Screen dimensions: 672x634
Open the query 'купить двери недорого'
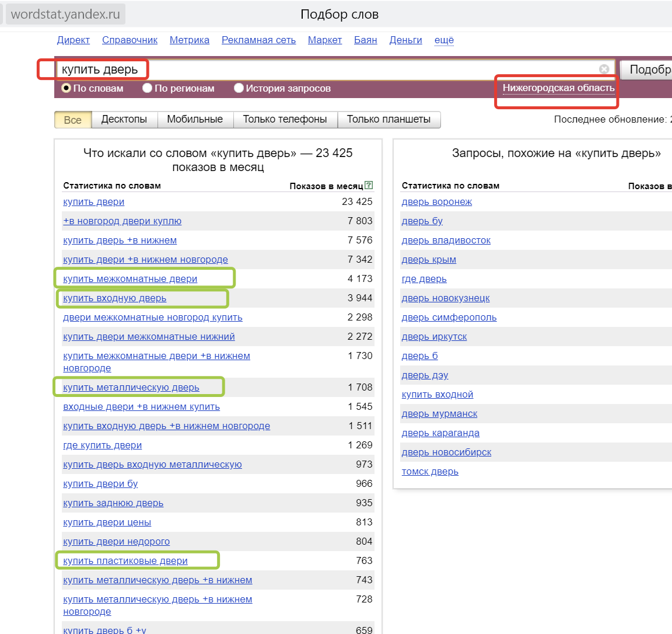[x=116, y=542]
